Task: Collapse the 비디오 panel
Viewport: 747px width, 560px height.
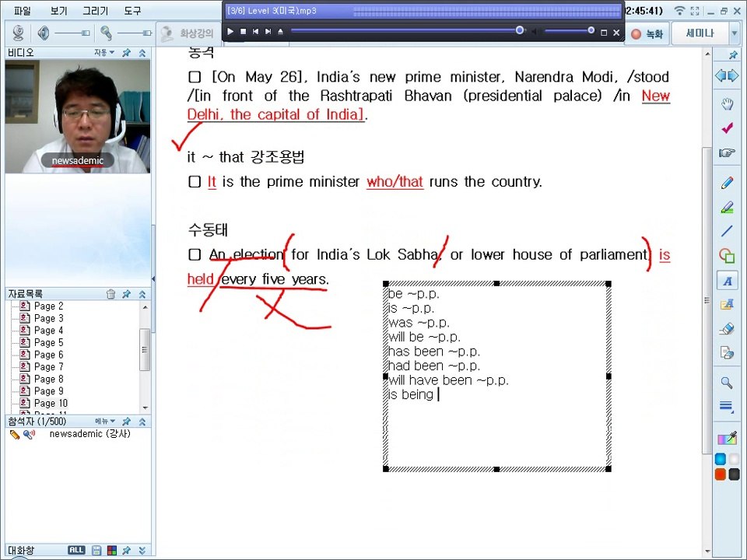Action: [x=142, y=52]
